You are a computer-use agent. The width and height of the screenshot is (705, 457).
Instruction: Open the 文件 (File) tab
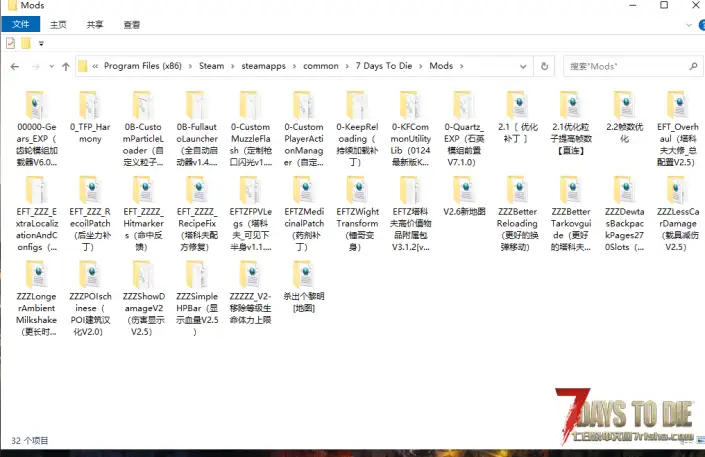(21, 24)
